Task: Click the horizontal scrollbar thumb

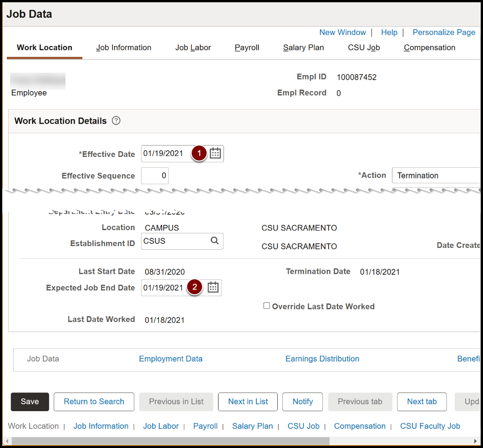Action: click(x=170, y=441)
